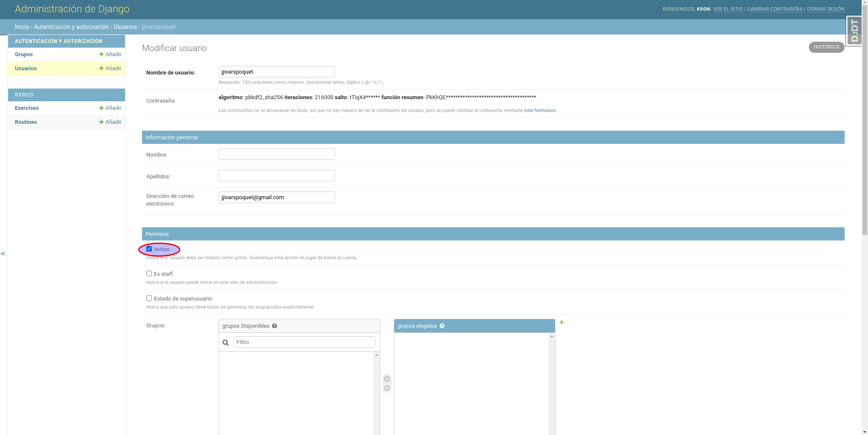Add a new Exercises entry
This screenshot has width=868, height=435.
pyautogui.click(x=110, y=108)
